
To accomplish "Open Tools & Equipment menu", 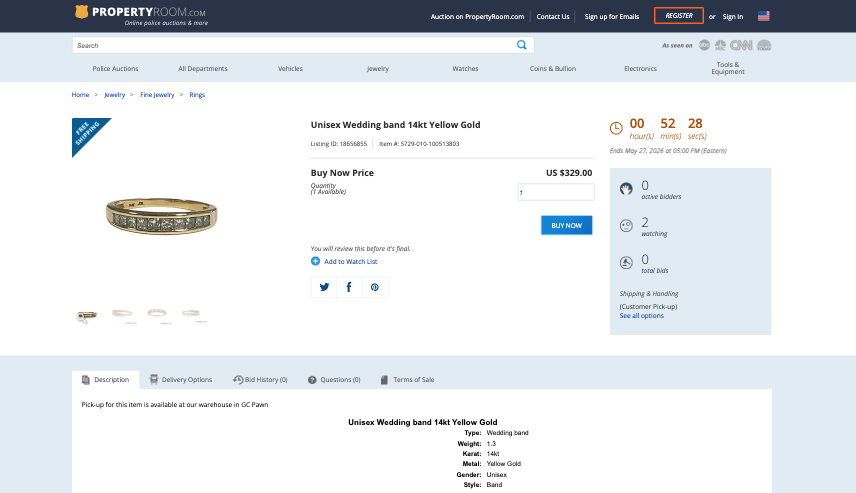I will coord(728,68).
